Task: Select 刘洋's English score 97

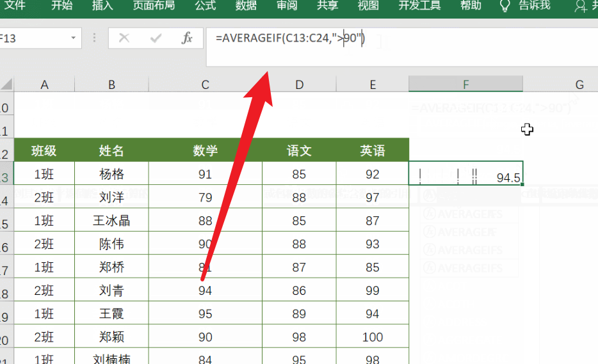Action: click(373, 197)
